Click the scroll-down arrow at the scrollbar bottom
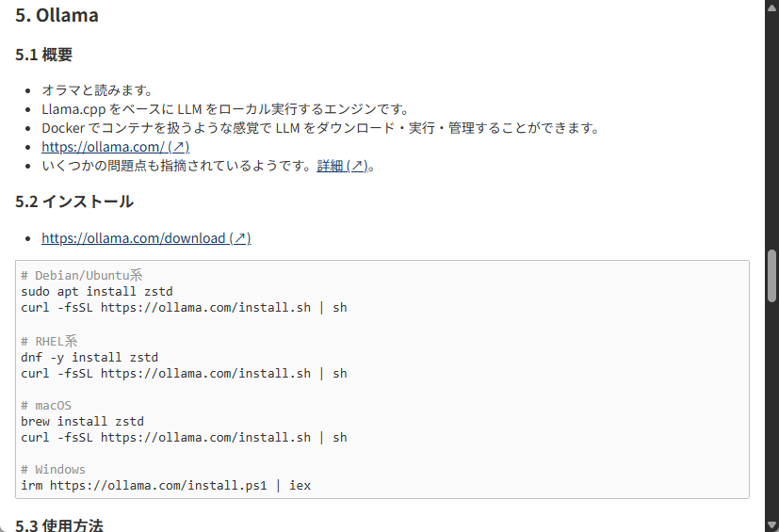This screenshot has height=532, width=779. [x=771, y=524]
